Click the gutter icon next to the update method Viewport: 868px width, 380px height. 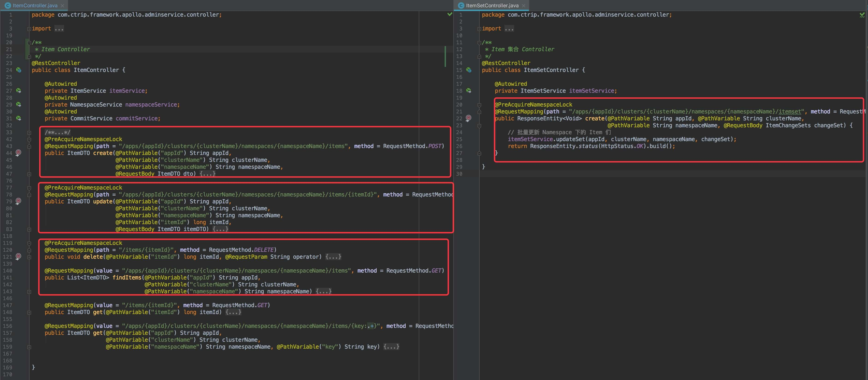(x=19, y=201)
